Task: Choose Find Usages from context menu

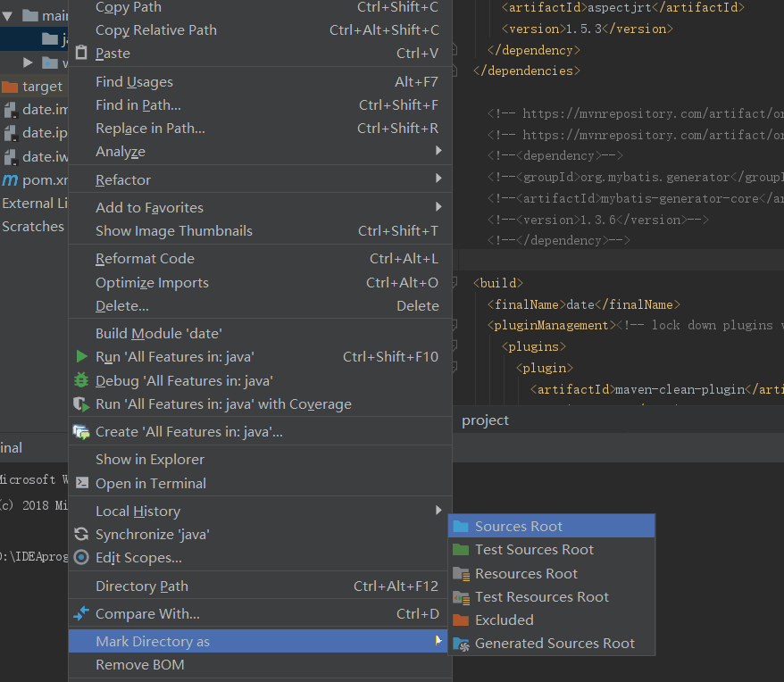Action: 260,82
